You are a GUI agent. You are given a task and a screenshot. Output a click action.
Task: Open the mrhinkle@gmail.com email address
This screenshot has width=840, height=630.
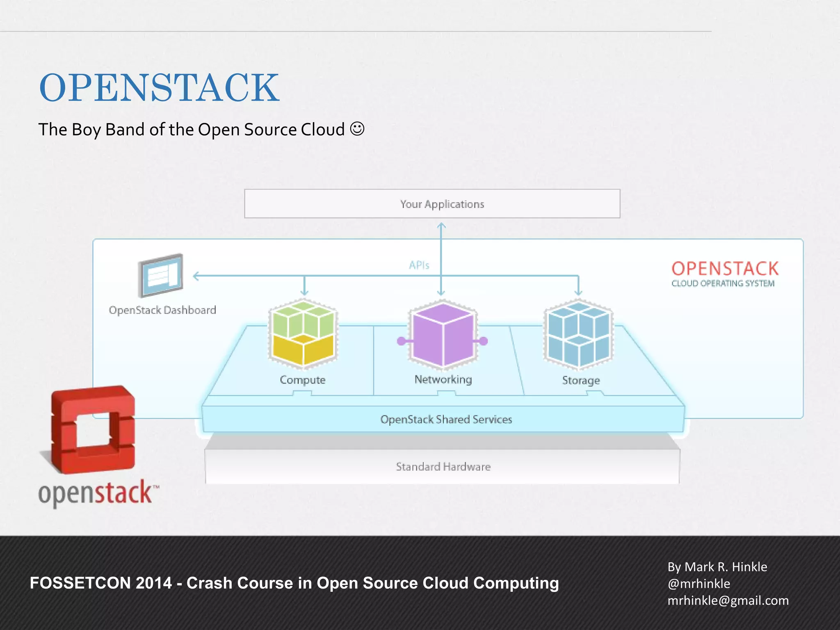[728, 600]
